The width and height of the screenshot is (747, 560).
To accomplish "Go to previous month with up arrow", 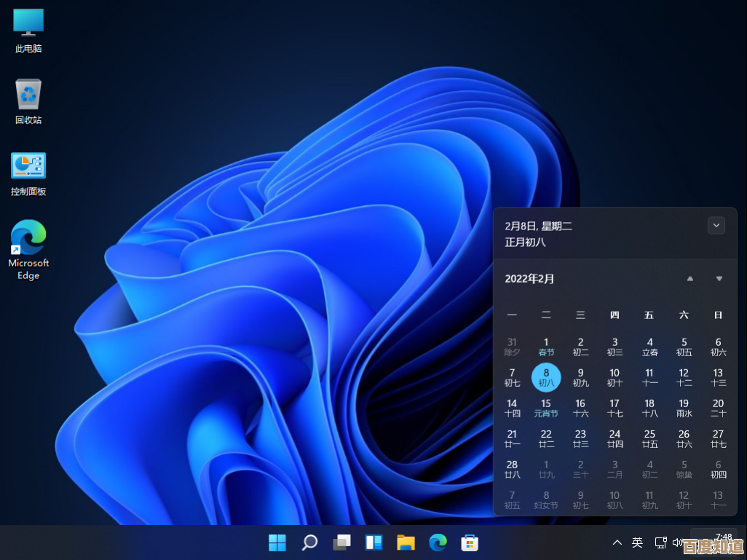I will click(x=689, y=278).
